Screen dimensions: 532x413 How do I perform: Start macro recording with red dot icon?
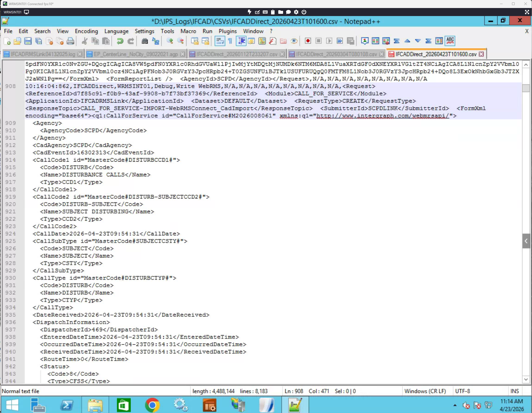[x=308, y=41]
